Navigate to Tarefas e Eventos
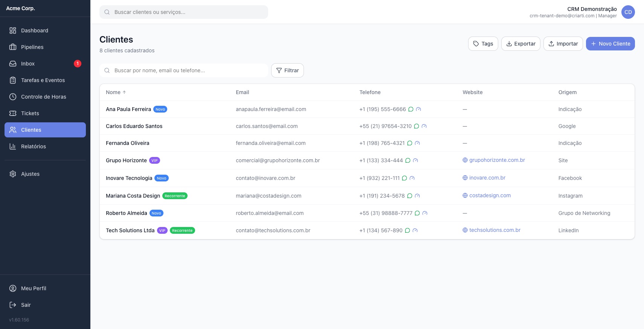Screen dimensions: 644x329 [x=45, y=80]
